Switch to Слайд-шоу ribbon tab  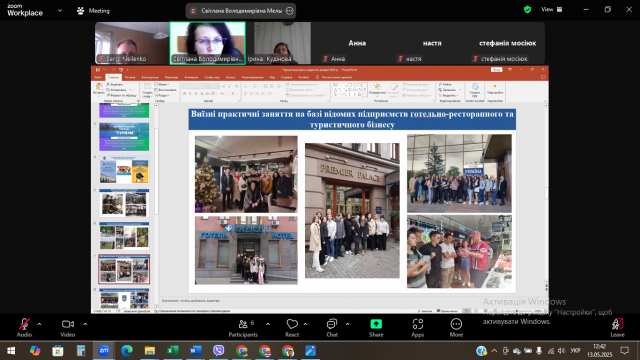tap(212, 77)
